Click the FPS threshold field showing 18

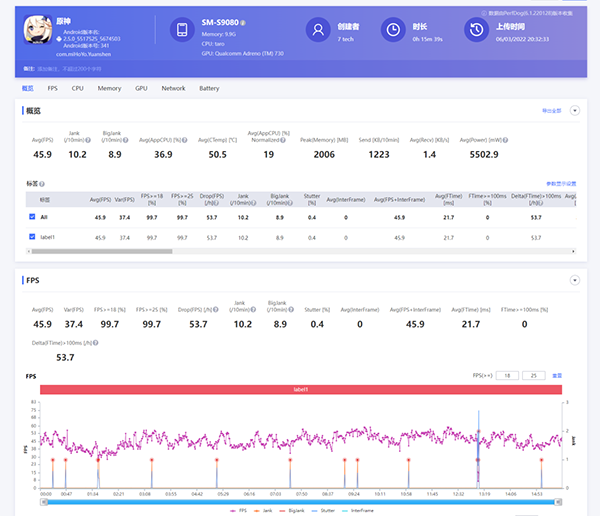coord(509,375)
